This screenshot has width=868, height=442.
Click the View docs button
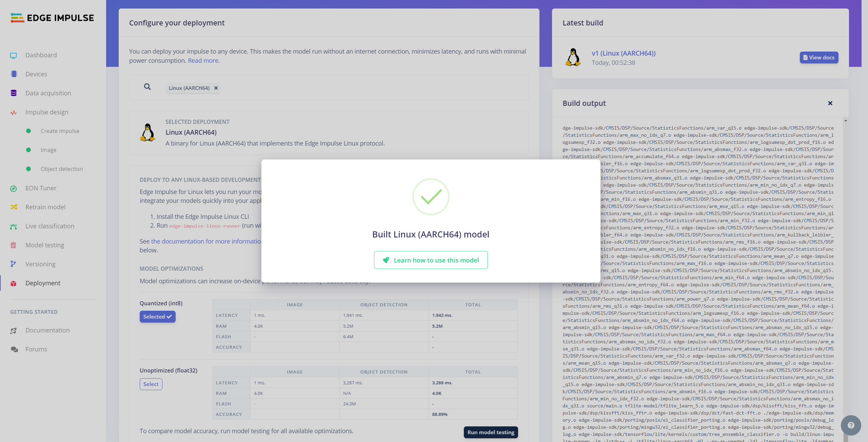[x=818, y=57]
